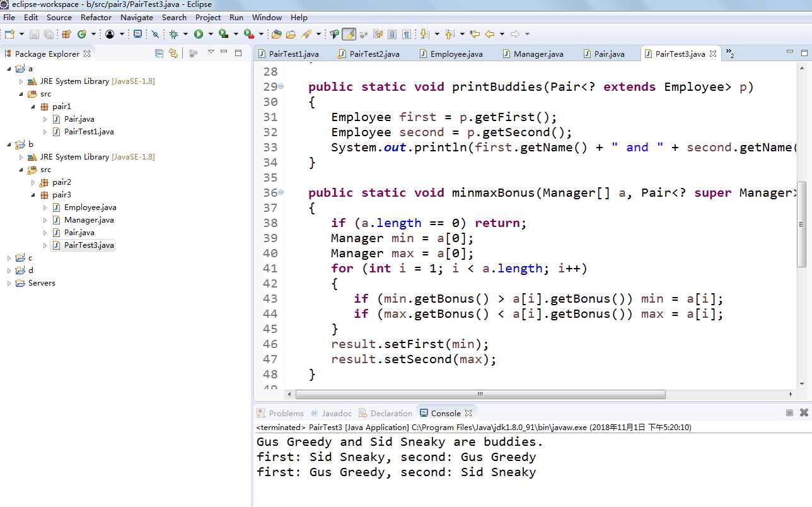This screenshot has width=812, height=507.
Task: Click the Save toolbar icon
Action: [35, 34]
